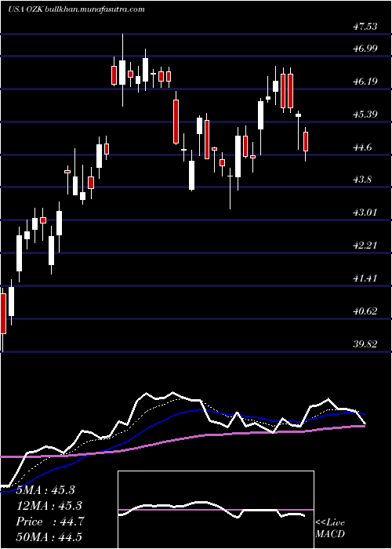Click the 12MA : 45.3 readout
The height and width of the screenshot is (549, 392).
point(49,506)
